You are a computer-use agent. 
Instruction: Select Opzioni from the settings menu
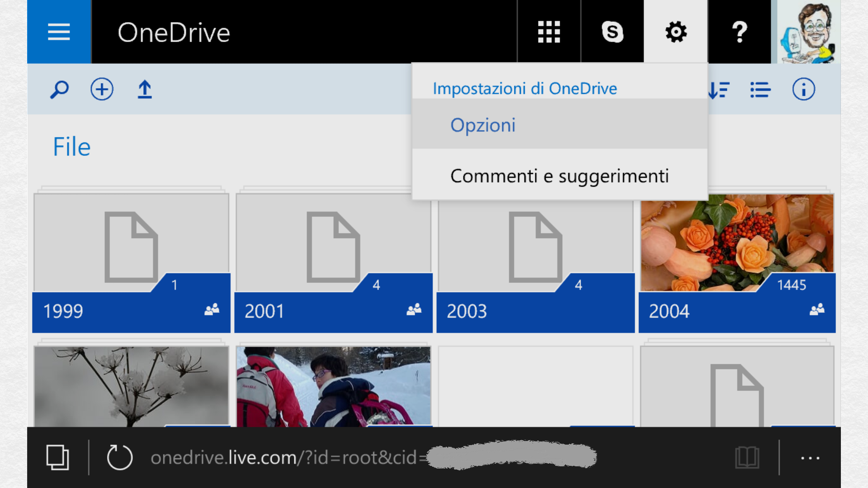pyautogui.click(x=483, y=125)
